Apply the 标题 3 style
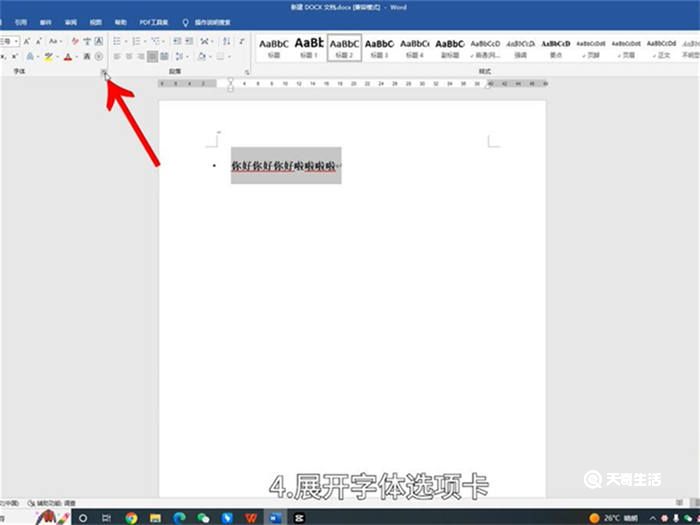700x525 pixels. (379, 48)
